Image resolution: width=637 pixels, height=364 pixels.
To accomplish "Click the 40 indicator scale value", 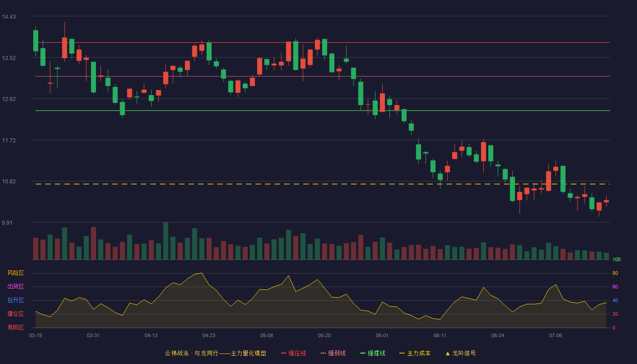I will [615, 301].
